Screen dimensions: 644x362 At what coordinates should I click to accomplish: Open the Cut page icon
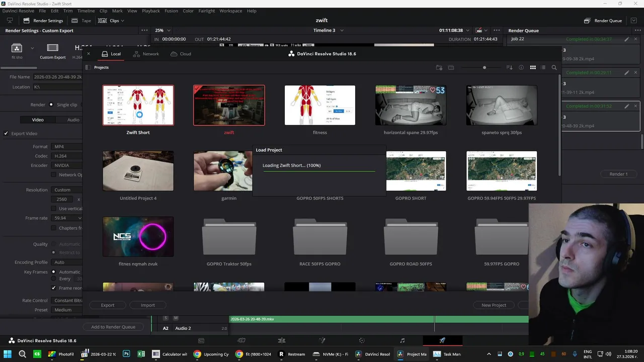point(242,340)
